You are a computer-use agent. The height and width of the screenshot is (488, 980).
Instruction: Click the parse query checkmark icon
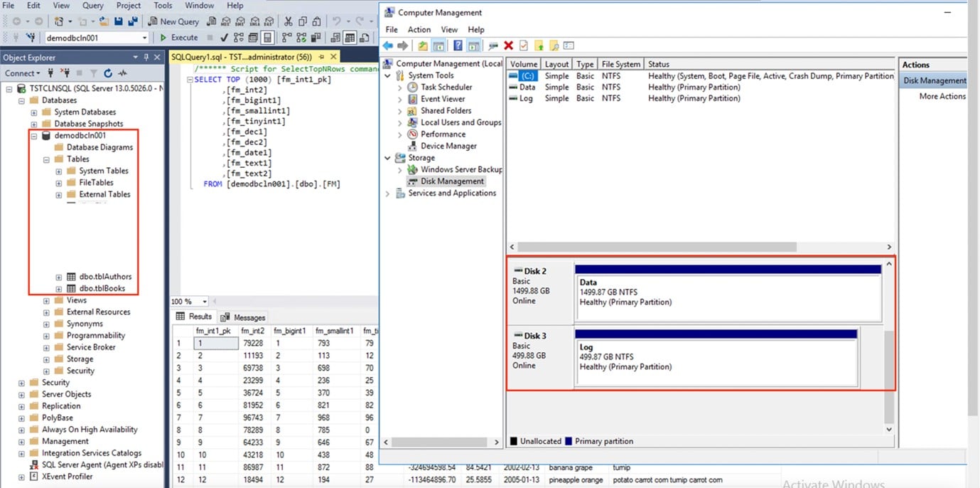223,37
